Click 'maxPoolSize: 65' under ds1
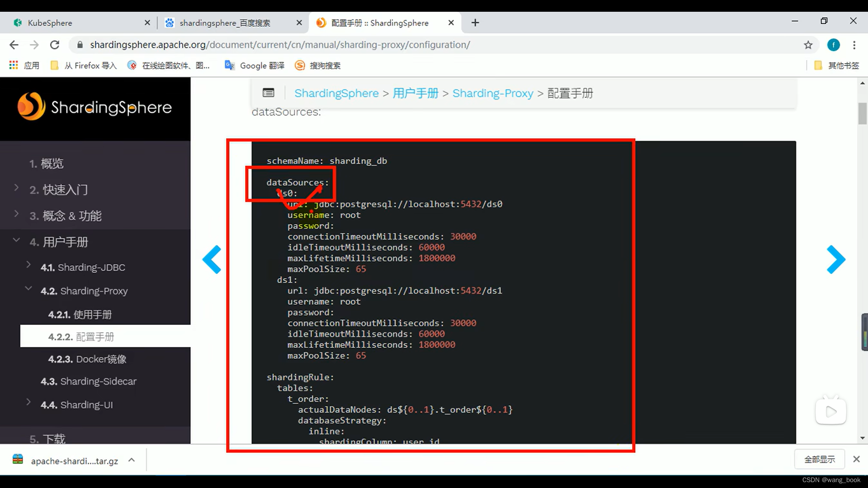 click(x=327, y=356)
